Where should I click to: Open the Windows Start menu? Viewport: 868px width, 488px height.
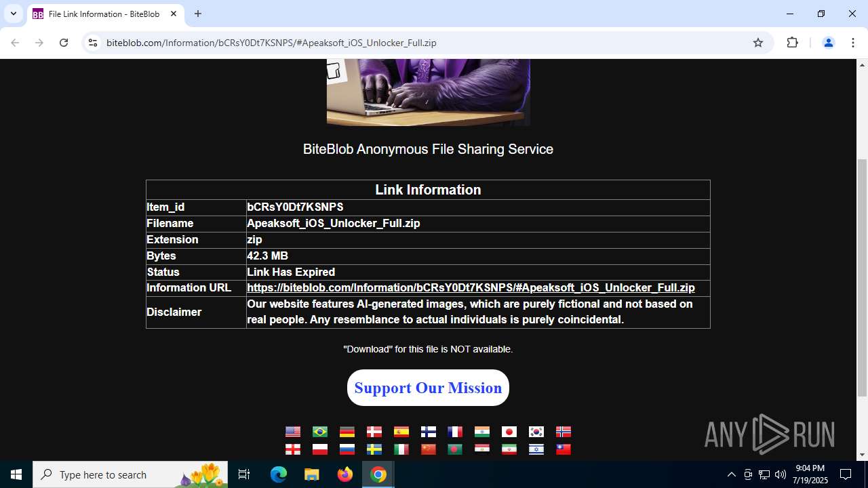click(16, 474)
